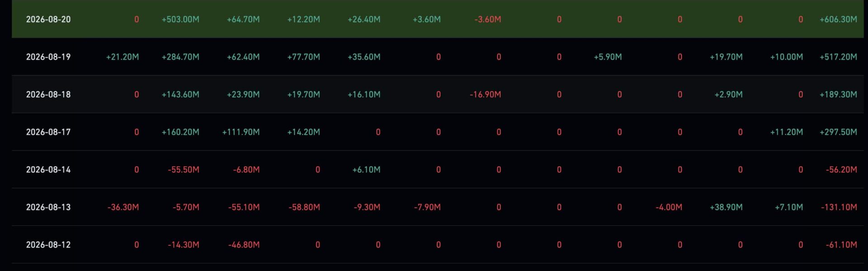Click the -55.50M value on 2026-08-14
This screenshot has width=868, height=271.
pos(184,169)
